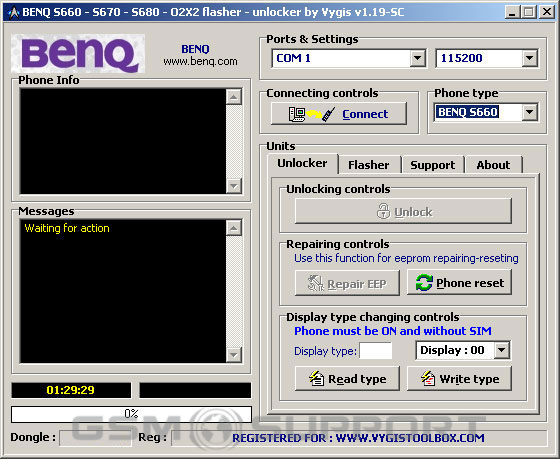The width and height of the screenshot is (560, 459).
Task: Open the Display : 00 dropdown
Action: click(x=502, y=350)
